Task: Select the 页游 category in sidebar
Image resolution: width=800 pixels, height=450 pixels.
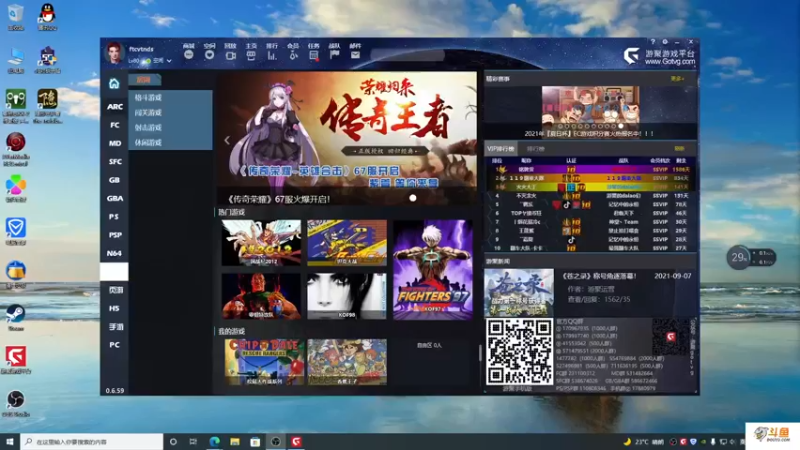Action: click(x=115, y=290)
